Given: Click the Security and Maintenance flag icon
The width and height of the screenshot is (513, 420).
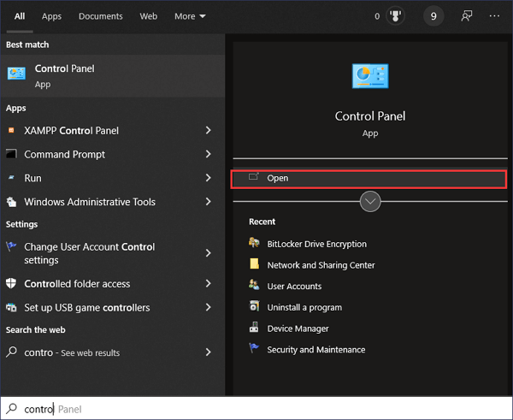Looking at the screenshot, I should tap(254, 349).
